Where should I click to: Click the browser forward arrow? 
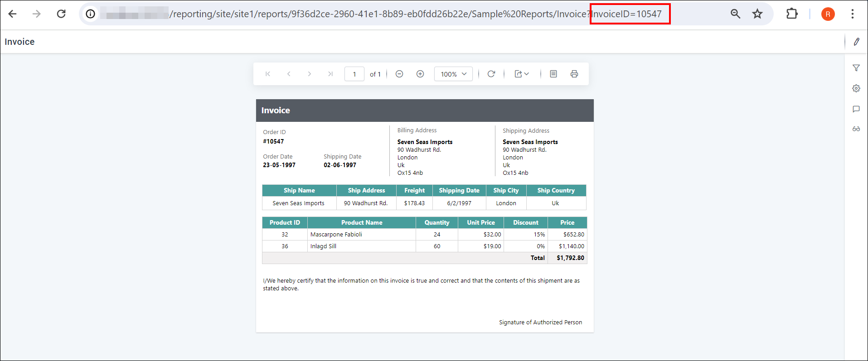coord(37,14)
